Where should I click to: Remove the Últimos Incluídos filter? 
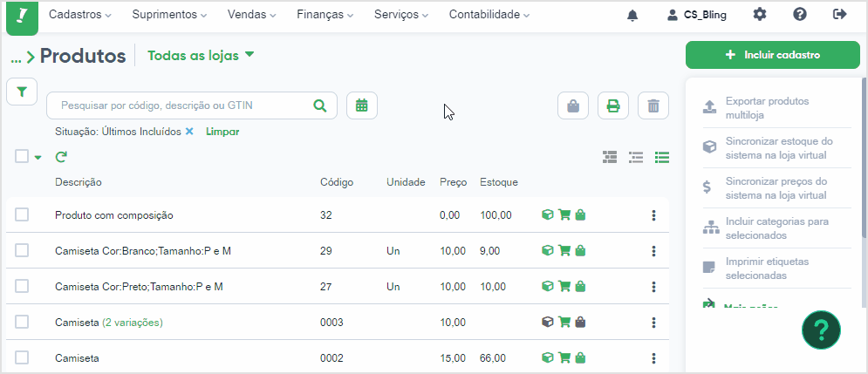tap(188, 132)
